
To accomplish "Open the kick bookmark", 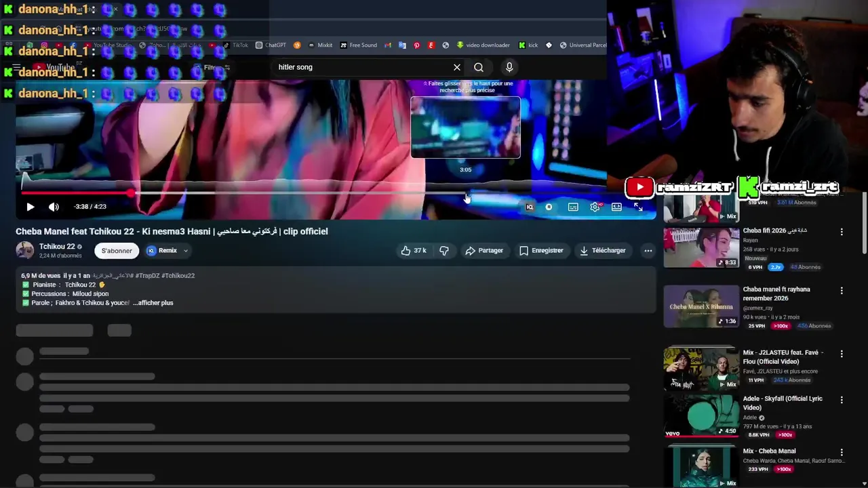I will click(528, 45).
